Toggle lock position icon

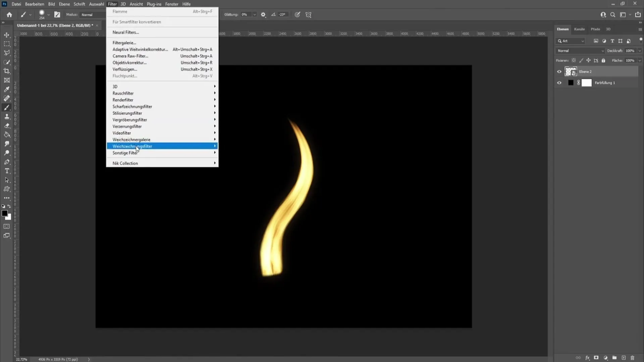[x=589, y=61]
